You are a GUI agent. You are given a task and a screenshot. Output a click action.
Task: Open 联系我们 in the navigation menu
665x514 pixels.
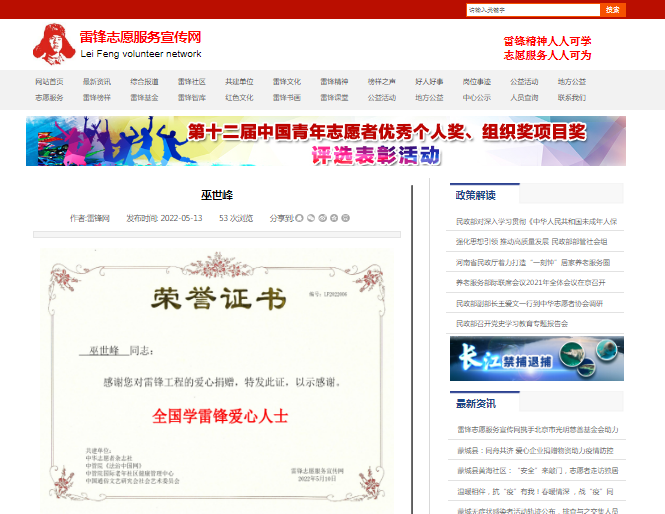572,98
